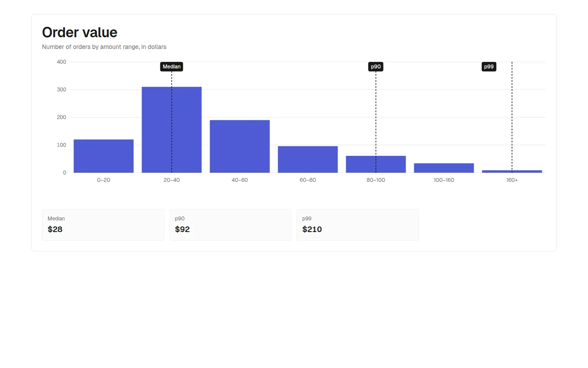Click the 160+ histogram bar
588x368 pixels.
(x=512, y=171)
